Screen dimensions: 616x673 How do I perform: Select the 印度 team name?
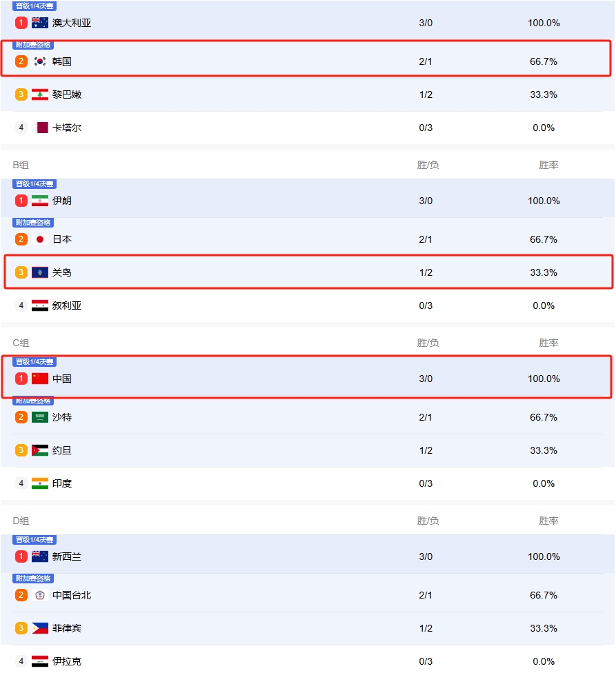[x=62, y=483]
